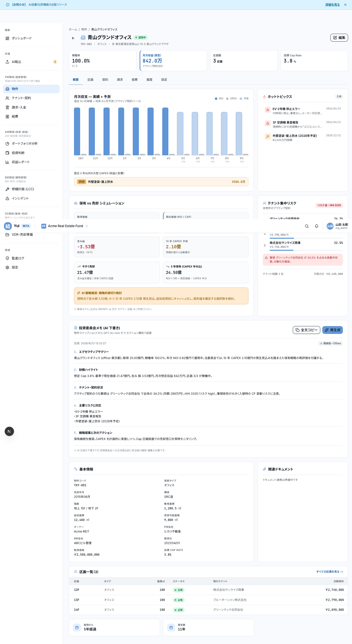352x644 pixels.
Task: Click the 3F 空調機 alert triangle icon
Action: pos(267,124)
